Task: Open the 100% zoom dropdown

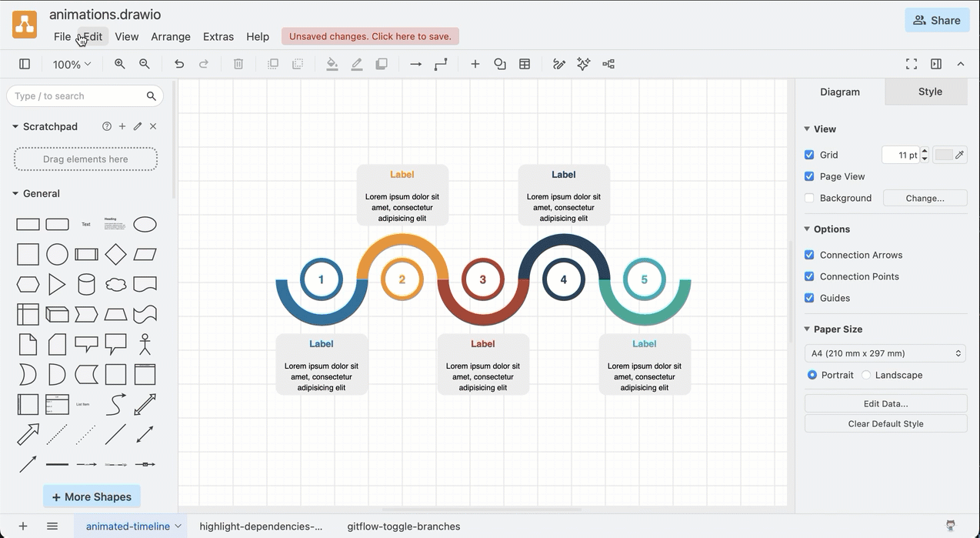Action: click(x=72, y=65)
